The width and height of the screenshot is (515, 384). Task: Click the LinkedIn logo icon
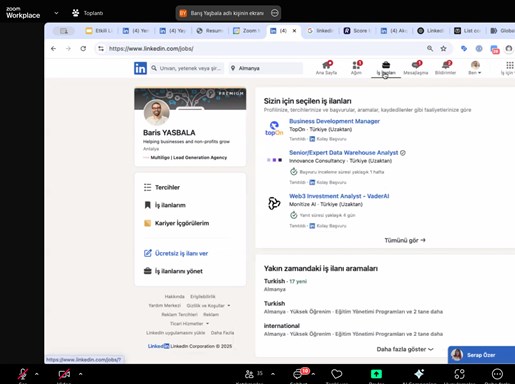pos(140,68)
